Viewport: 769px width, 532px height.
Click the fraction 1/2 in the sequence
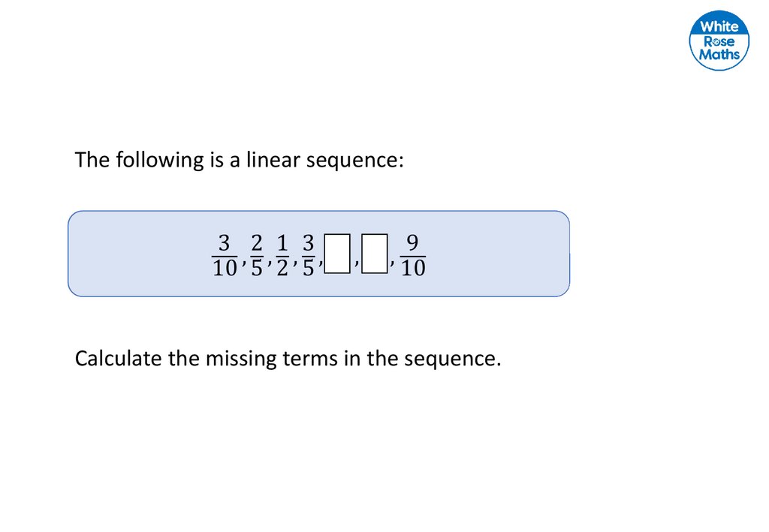click(x=282, y=254)
